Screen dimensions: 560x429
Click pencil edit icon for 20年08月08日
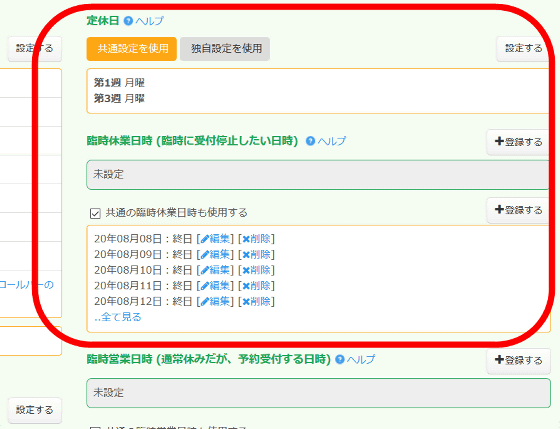pos(205,239)
